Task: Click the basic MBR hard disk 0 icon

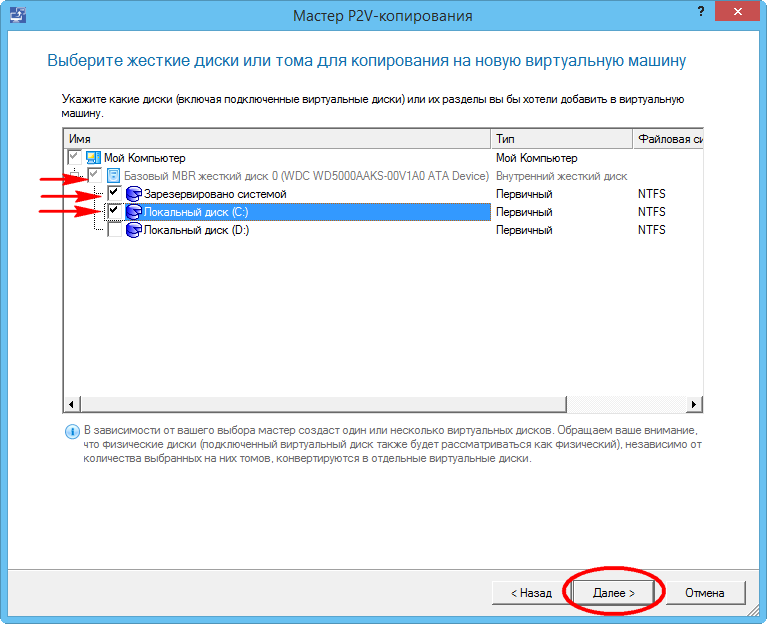Action: (x=113, y=176)
